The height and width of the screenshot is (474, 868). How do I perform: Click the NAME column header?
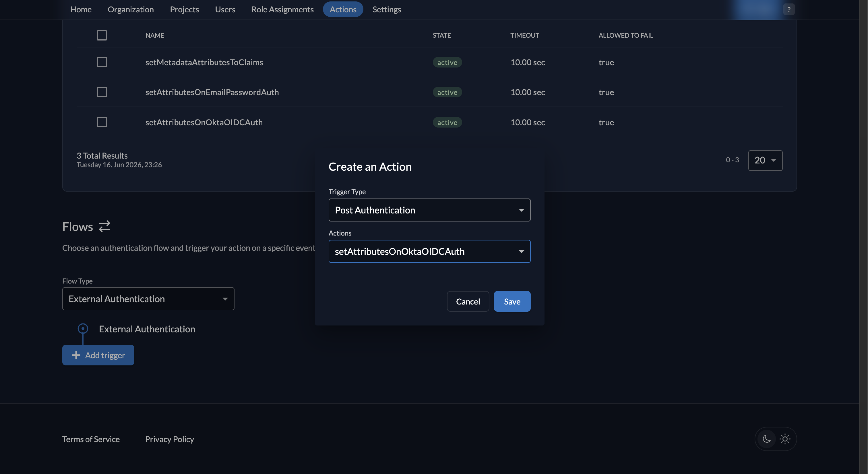coord(155,35)
